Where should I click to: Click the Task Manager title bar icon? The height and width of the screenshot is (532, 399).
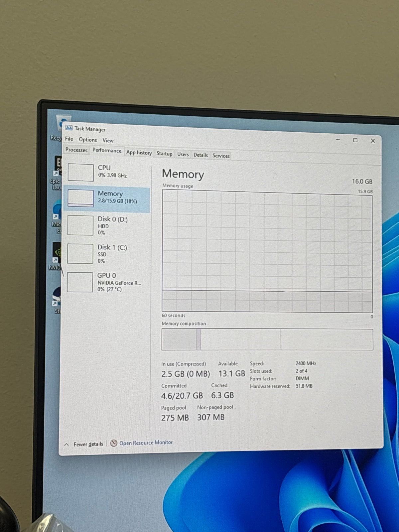69,128
